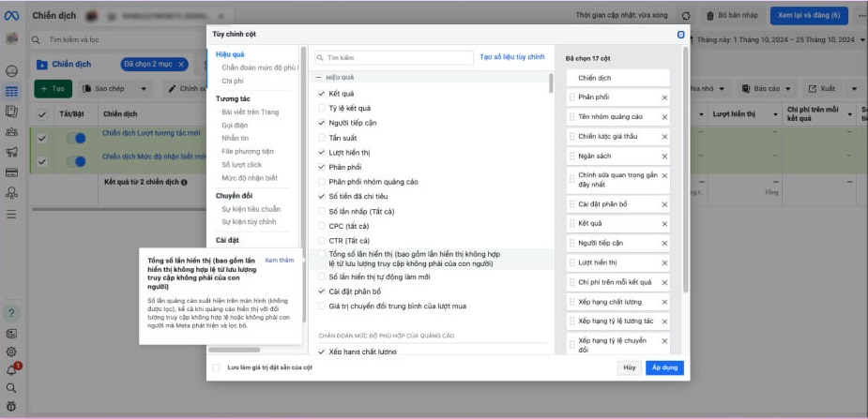Screen dimensions: 868x419
Task: Click Xem lại và đăng (6) button
Action: pos(809,16)
